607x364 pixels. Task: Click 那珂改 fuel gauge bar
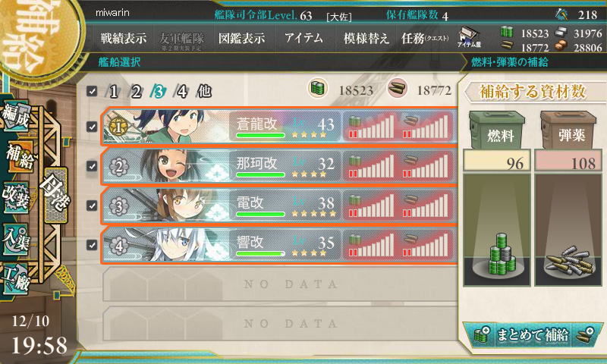tap(371, 166)
